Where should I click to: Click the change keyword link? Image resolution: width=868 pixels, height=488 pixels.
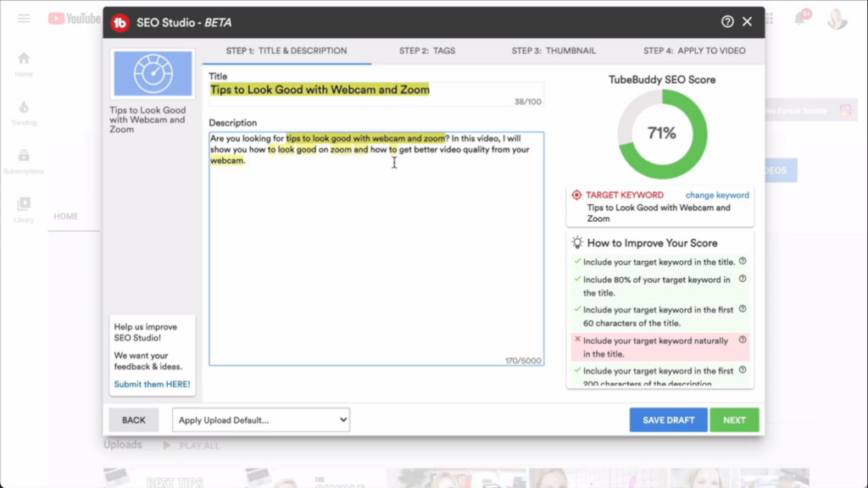(717, 196)
